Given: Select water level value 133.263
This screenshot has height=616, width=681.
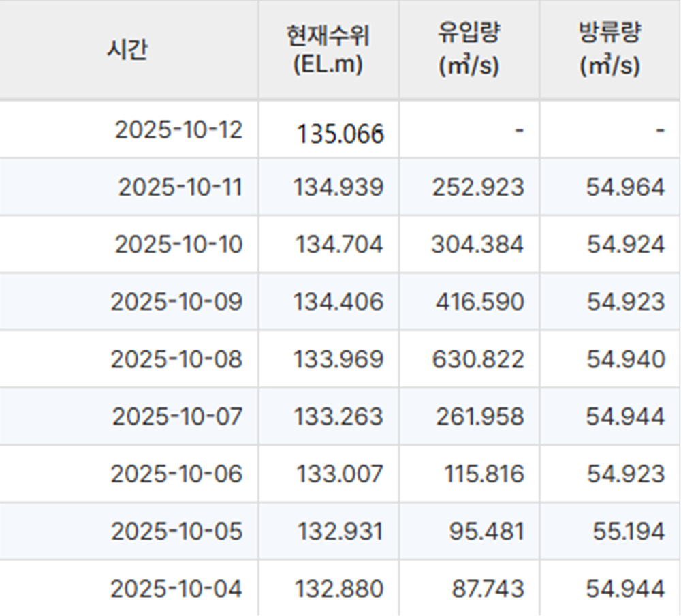Looking at the screenshot, I should coord(338,416).
